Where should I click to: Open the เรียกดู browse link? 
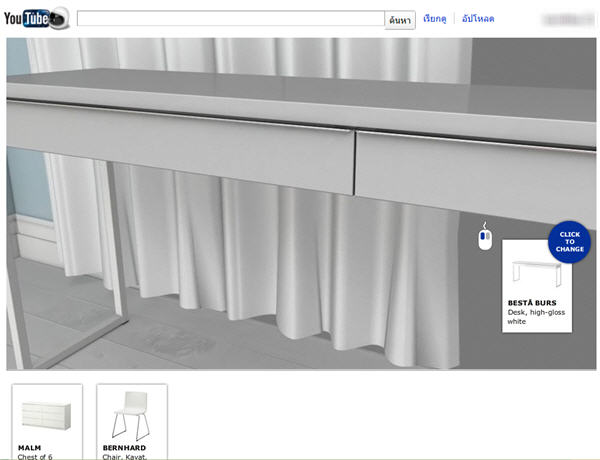[435, 18]
